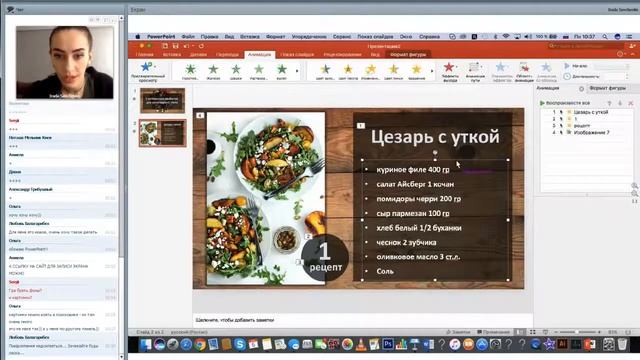Move animation down with the arrow in pane
The width and height of the screenshot is (640, 360).
pyautogui.click(x=620, y=103)
